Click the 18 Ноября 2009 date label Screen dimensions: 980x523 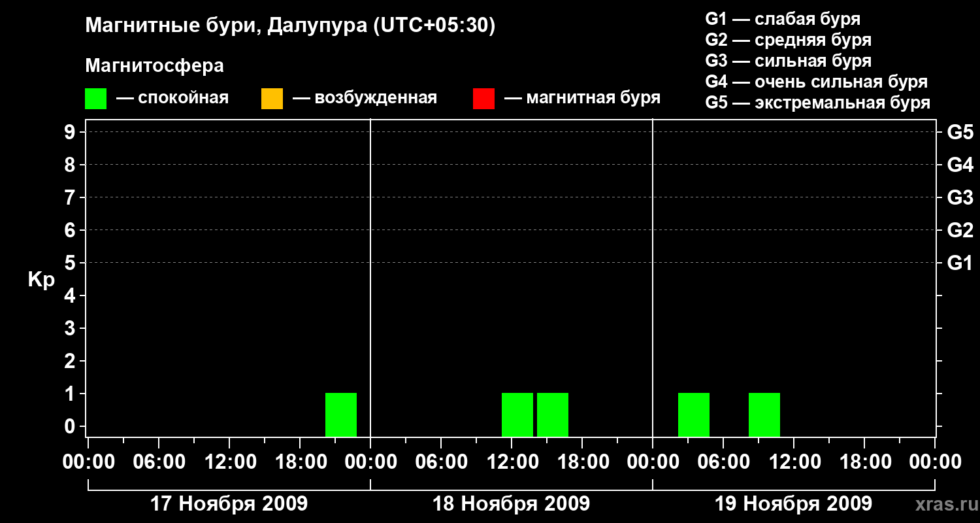[511, 504]
